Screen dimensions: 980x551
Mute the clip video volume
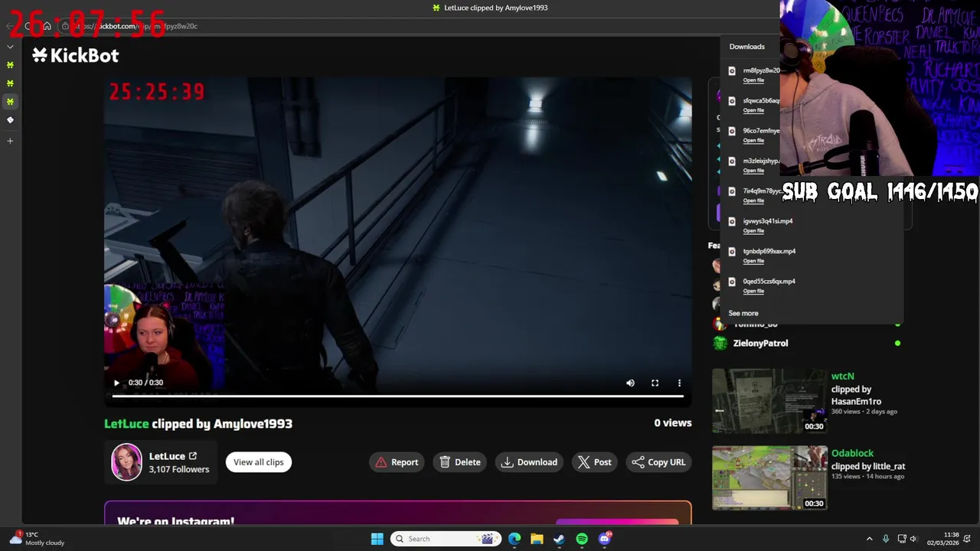[x=630, y=383]
